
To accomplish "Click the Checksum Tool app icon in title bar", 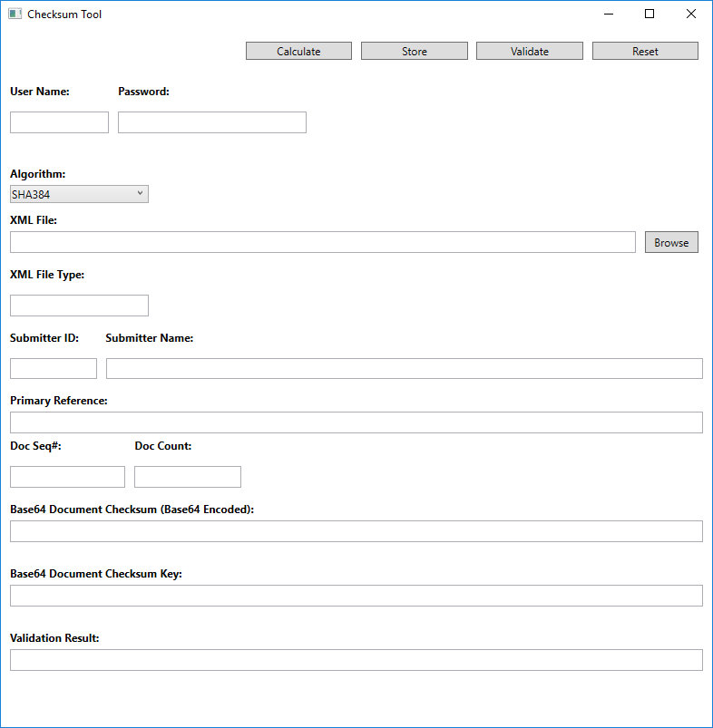I will click(15, 14).
